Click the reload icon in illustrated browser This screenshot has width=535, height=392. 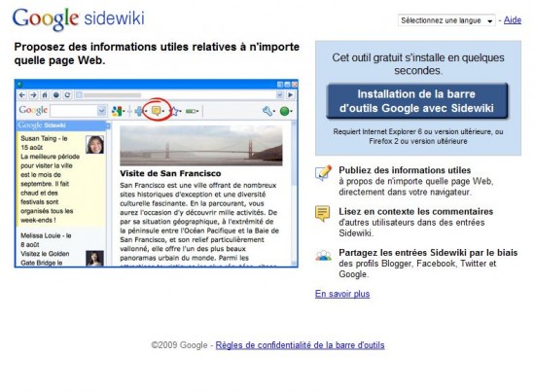(x=67, y=95)
